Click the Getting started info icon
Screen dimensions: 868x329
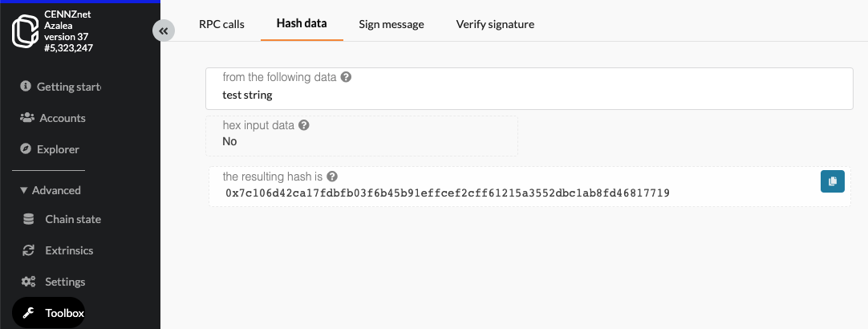[26, 87]
